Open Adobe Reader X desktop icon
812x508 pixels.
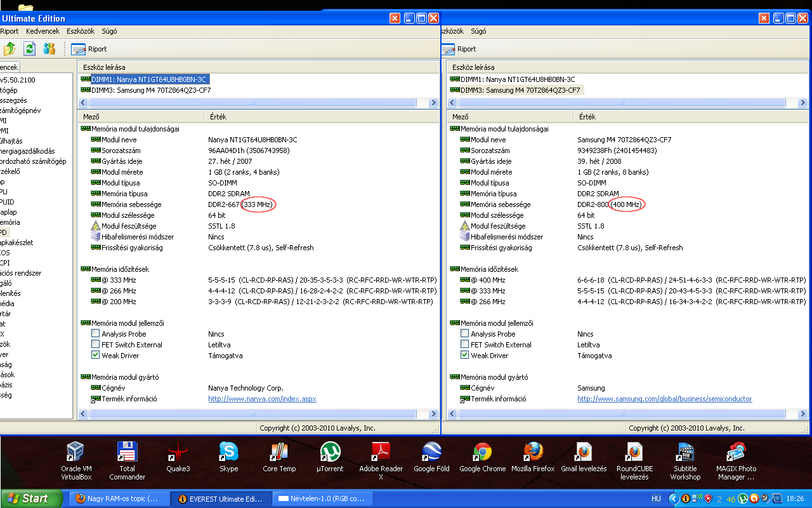(x=381, y=461)
